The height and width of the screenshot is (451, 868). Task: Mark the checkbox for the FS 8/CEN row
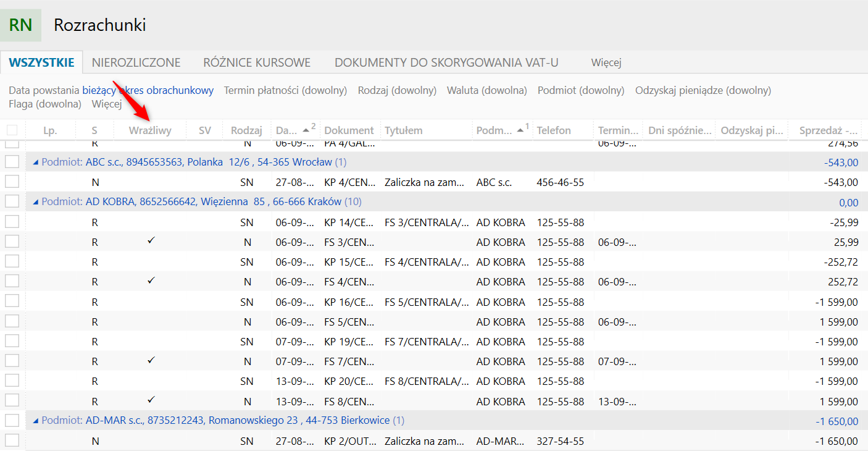pos(12,400)
